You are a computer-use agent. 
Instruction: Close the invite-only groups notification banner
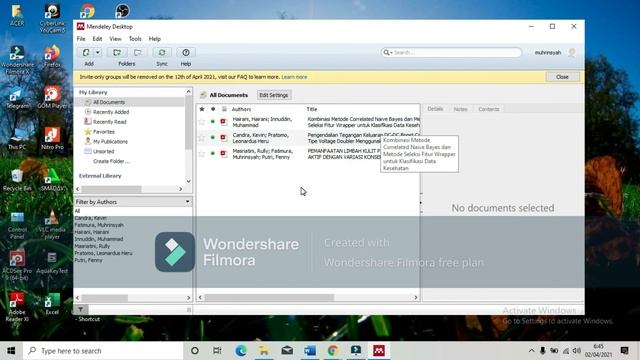click(562, 77)
